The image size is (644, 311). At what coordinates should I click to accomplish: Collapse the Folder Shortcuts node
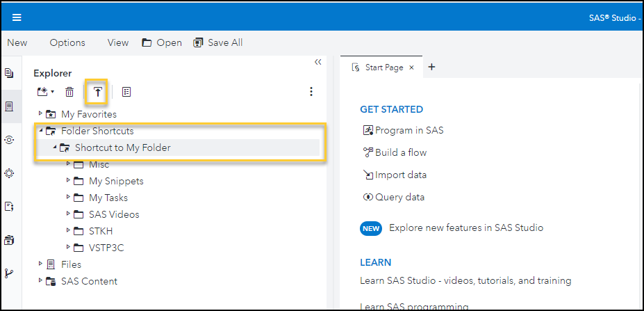(40, 131)
